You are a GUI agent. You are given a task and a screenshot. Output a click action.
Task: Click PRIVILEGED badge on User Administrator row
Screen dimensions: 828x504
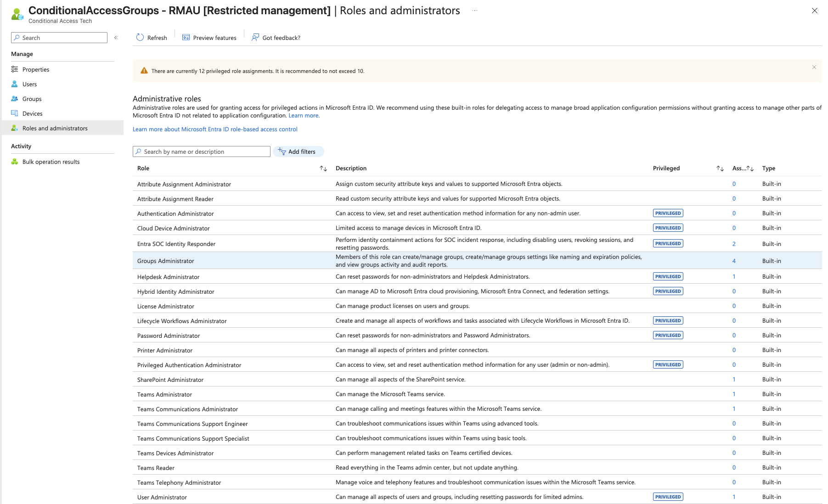pos(668,497)
